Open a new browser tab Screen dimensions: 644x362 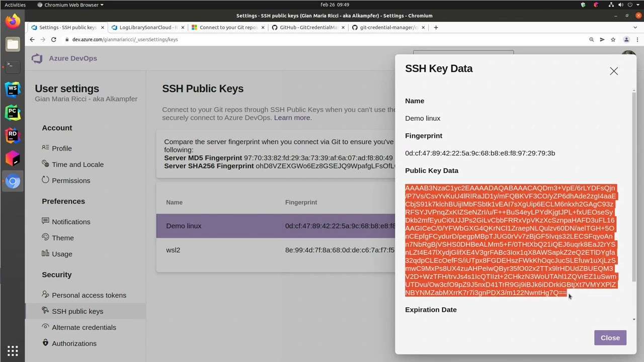pyautogui.click(x=436, y=28)
